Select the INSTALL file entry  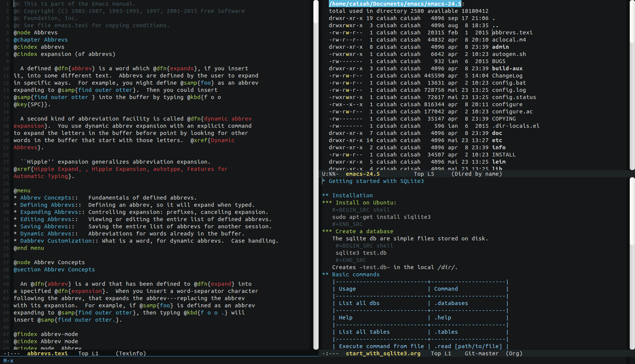tap(504, 155)
